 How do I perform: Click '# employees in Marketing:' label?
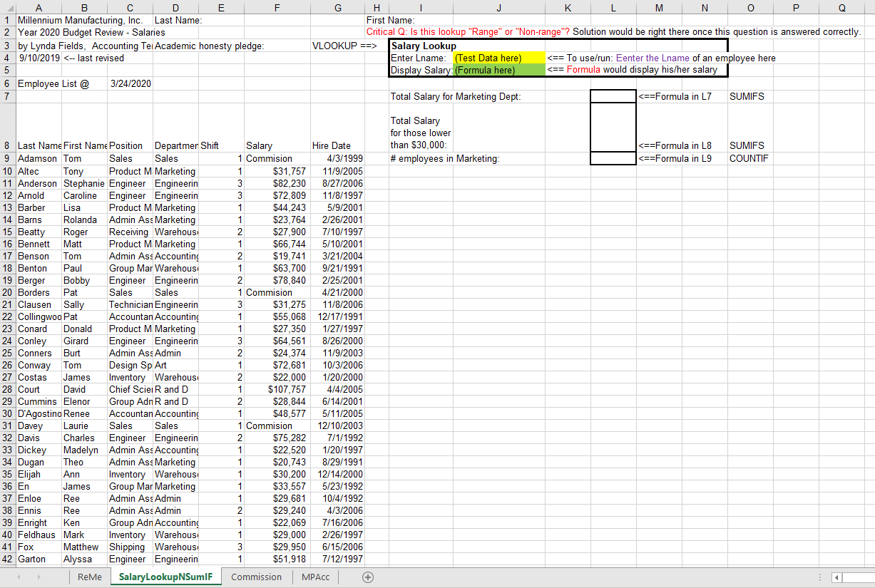[x=445, y=158]
